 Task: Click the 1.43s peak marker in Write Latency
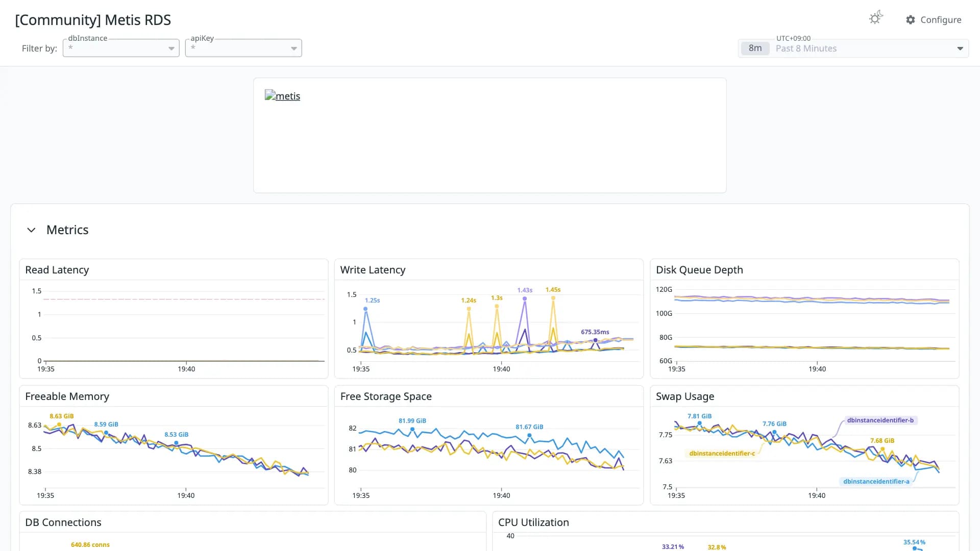(525, 298)
